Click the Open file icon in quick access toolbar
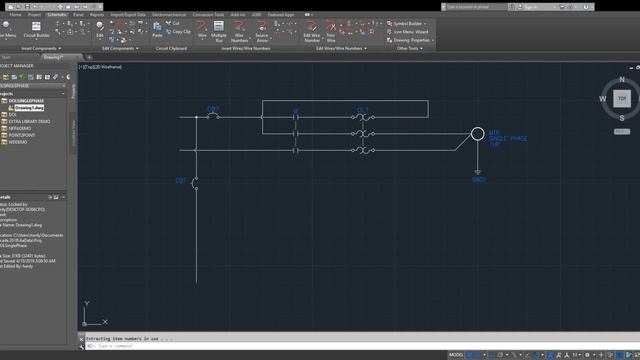The height and width of the screenshot is (360, 640). tap(19, 7)
